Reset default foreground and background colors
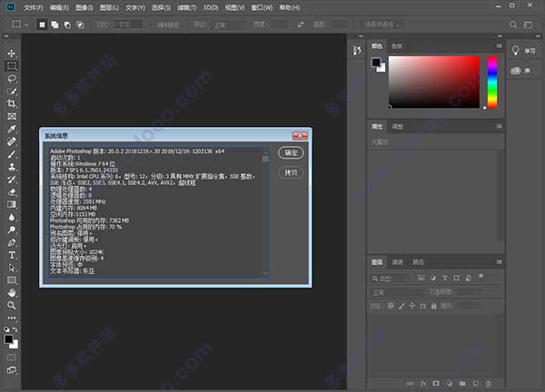Image resolution: width=545 pixels, height=392 pixels. tap(6, 329)
